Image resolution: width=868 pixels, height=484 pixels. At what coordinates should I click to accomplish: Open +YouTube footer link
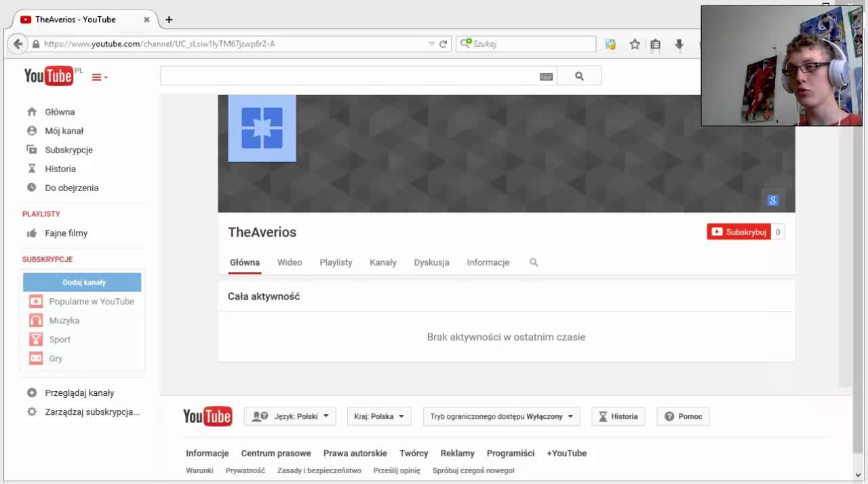[x=567, y=453]
